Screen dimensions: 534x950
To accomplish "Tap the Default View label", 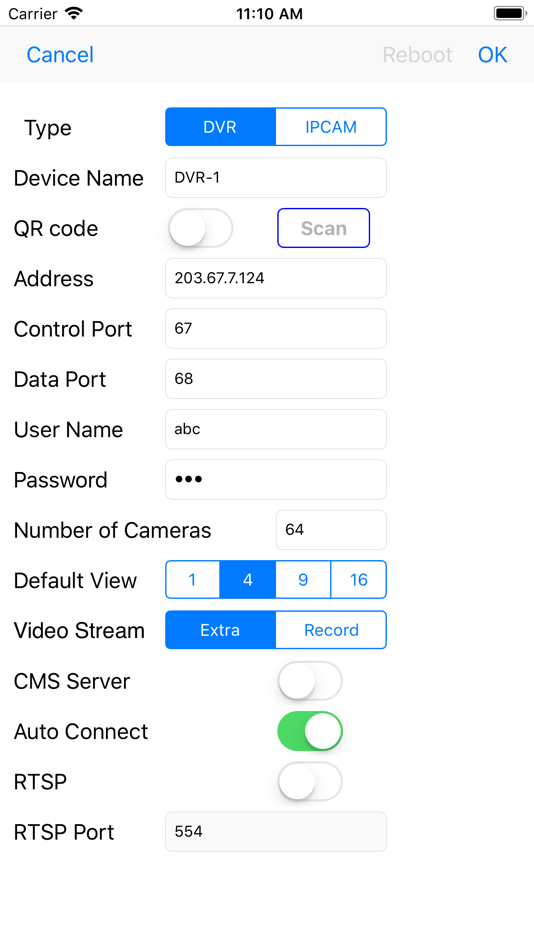I will 76,580.
